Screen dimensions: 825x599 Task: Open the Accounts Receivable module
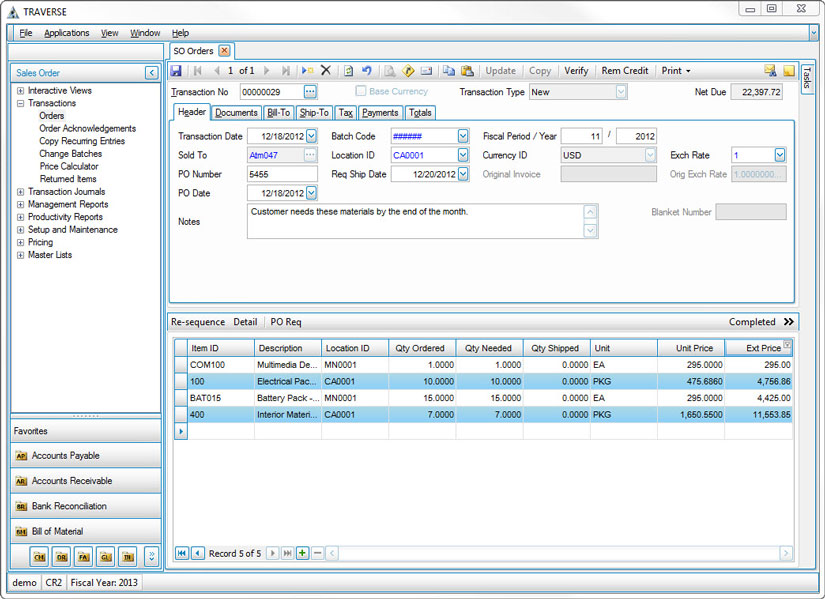pyautogui.click(x=86, y=481)
